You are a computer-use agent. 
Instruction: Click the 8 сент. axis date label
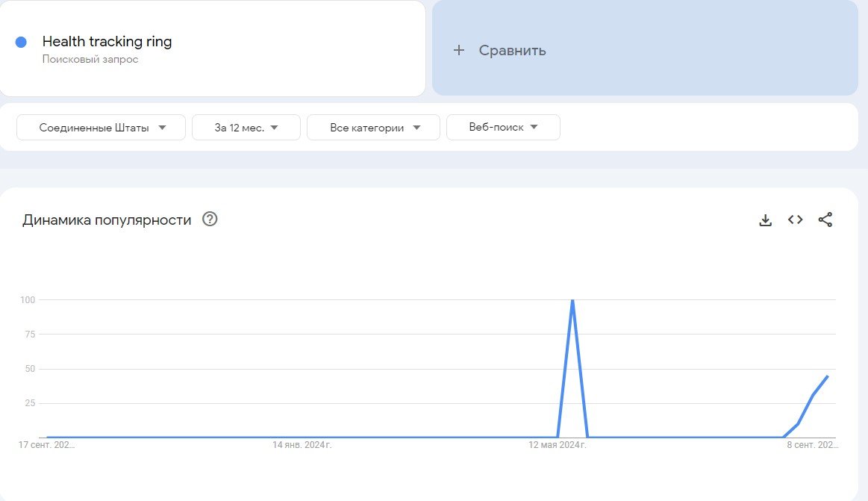[811, 444]
